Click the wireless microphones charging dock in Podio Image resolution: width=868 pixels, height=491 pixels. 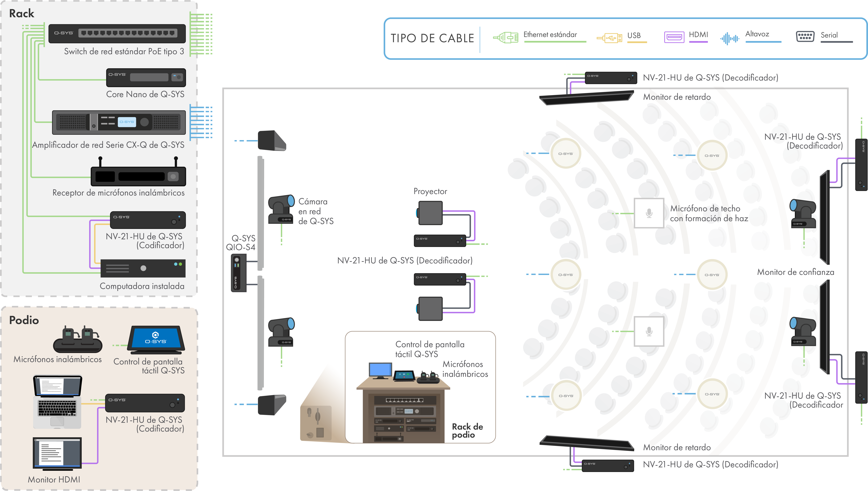(78, 340)
